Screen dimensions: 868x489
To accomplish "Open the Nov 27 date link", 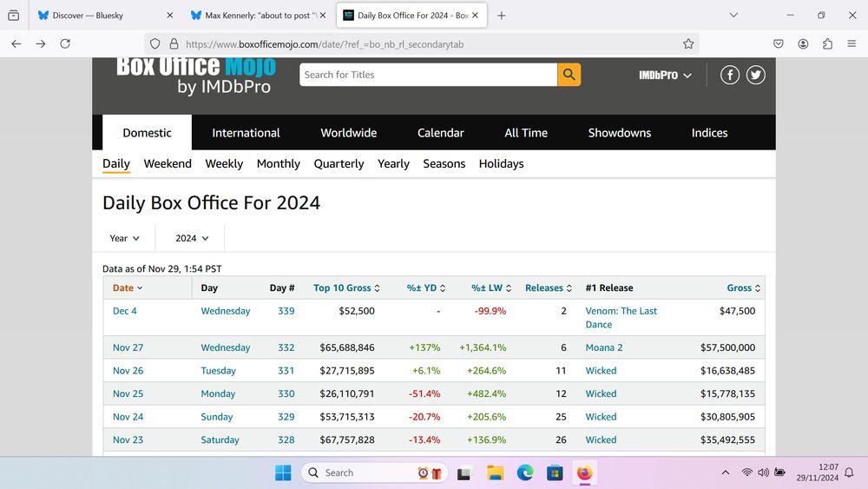I will coord(128,347).
